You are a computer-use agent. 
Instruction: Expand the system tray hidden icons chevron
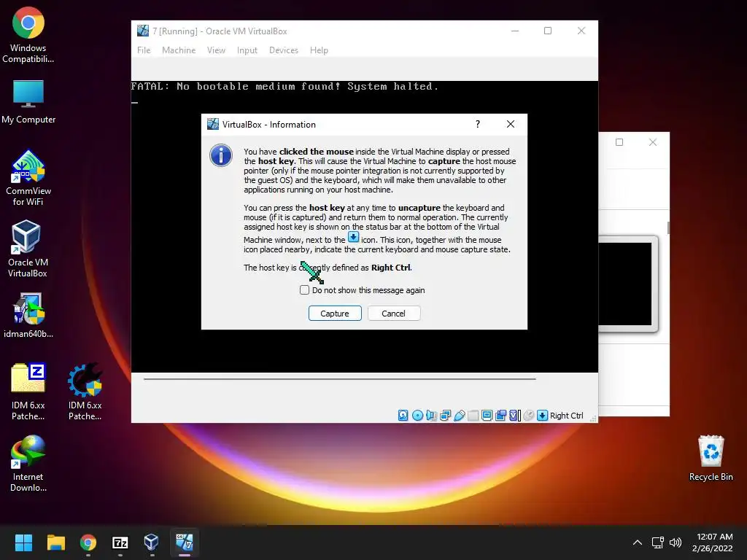[638, 542]
